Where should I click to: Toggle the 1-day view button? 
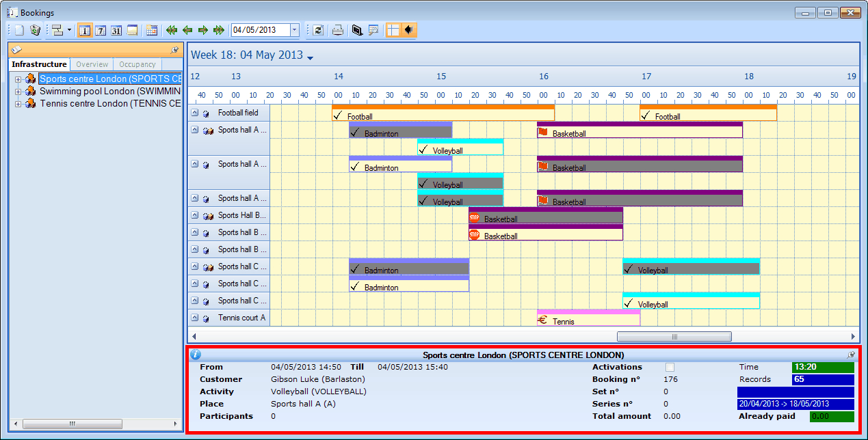(85, 30)
